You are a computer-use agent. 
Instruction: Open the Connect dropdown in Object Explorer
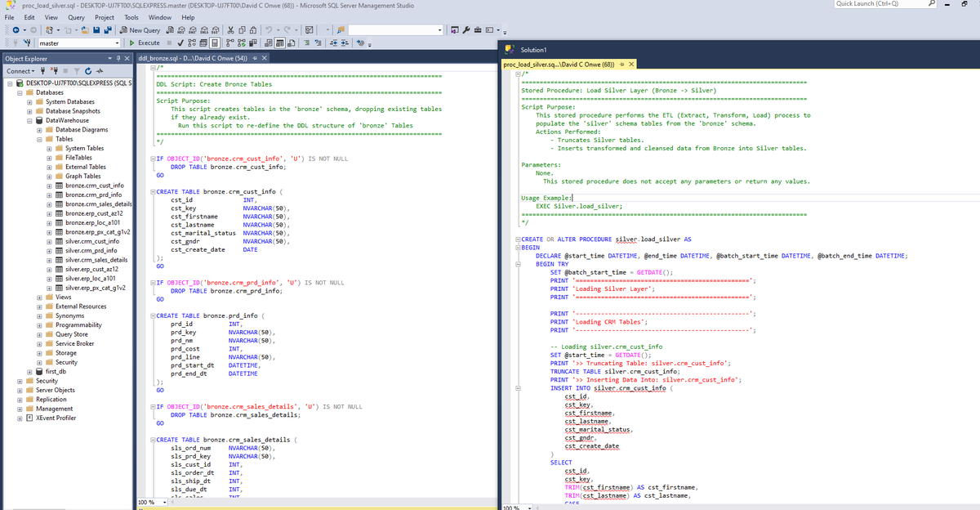[x=20, y=71]
